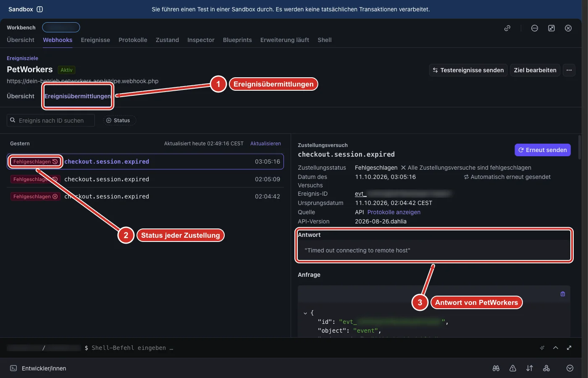
Task: Select the Blueprints tab
Action: point(237,40)
